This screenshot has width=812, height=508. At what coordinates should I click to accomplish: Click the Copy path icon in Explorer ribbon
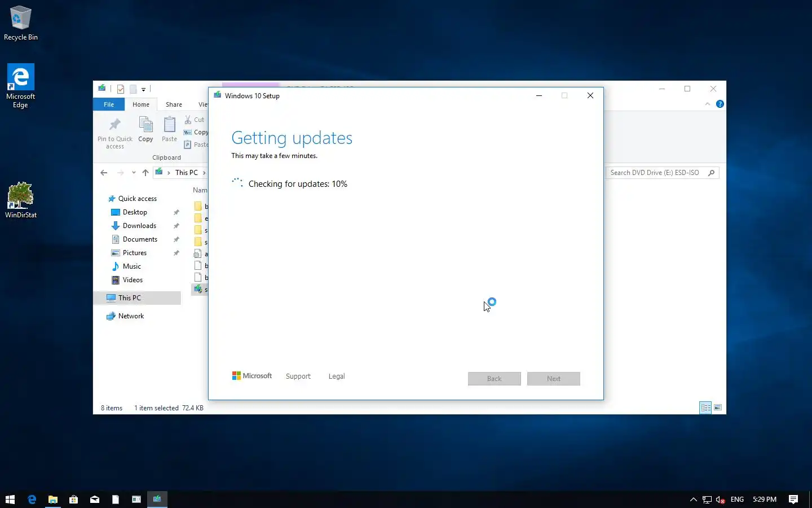pos(188,132)
